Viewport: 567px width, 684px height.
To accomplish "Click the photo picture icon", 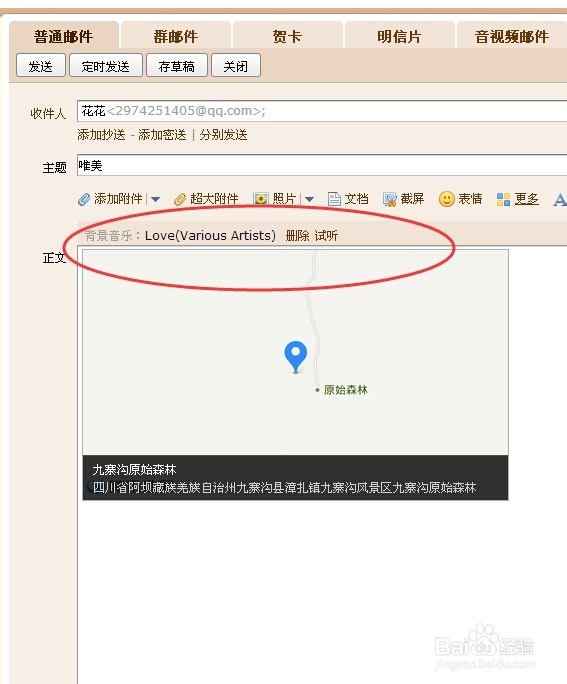I will click(260, 199).
